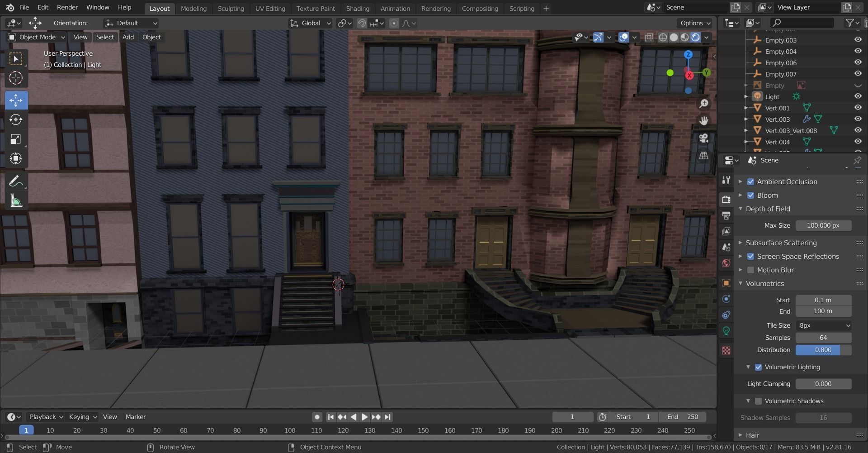868x453 pixels.
Task: Toggle X-ray display icon
Action: pyautogui.click(x=648, y=38)
